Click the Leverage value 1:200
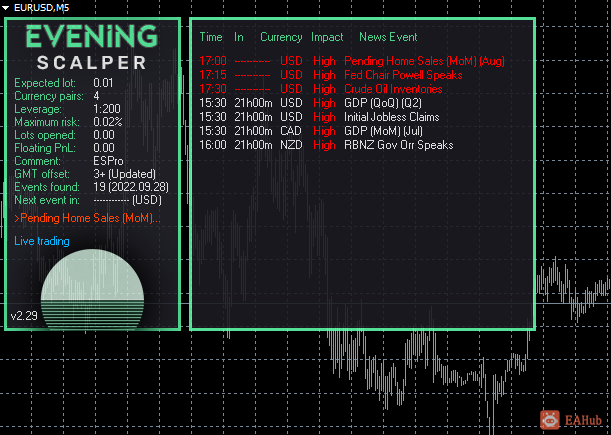 (x=107, y=109)
